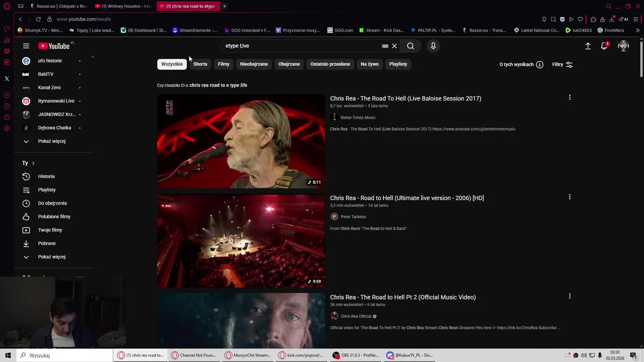Open the upload/create video icon

coord(588,46)
